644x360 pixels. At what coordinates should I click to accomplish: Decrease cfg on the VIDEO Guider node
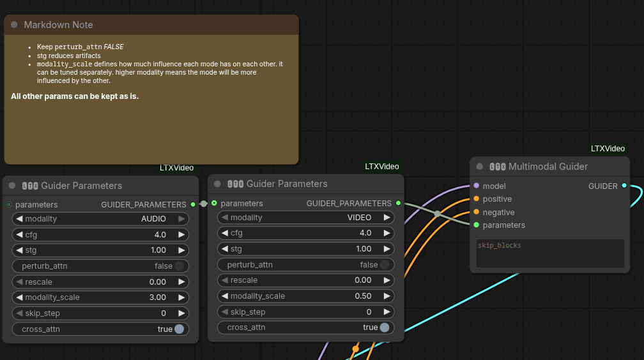(x=224, y=233)
